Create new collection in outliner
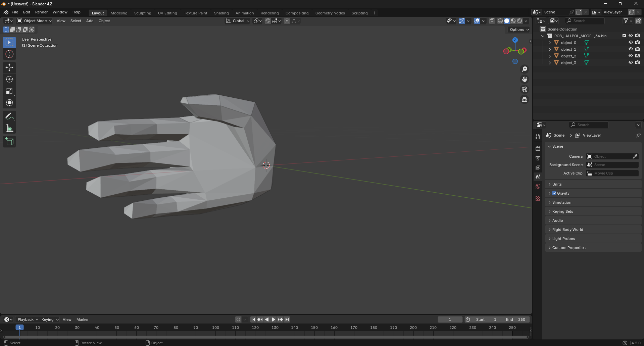Screen dimensions: 644x346 (638, 21)
